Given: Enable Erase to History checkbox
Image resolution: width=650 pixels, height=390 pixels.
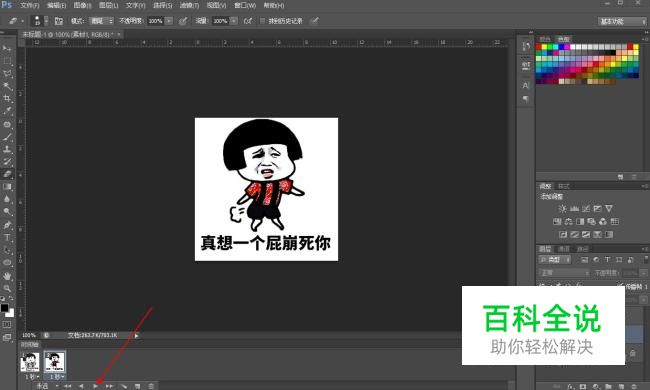Looking at the screenshot, I should pyautogui.click(x=262, y=21).
